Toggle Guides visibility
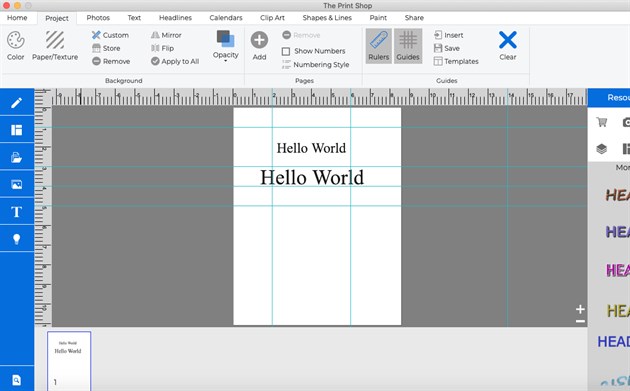 click(408, 46)
